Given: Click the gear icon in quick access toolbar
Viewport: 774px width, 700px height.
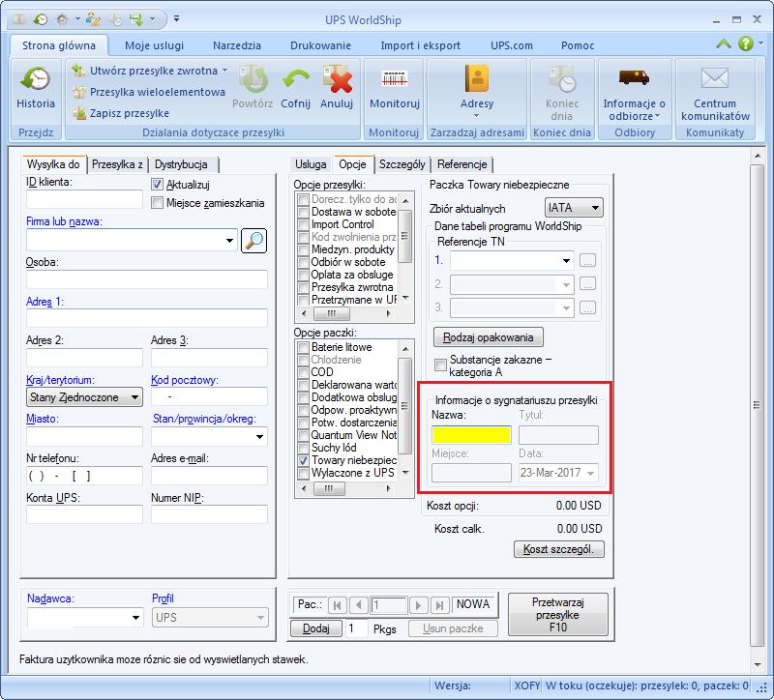Looking at the screenshot, I should [x=62, y=19].
